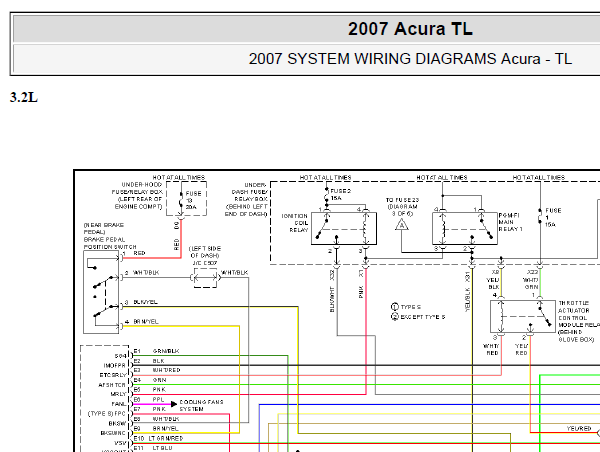Select the "J/C C507" junction connector label
The image size is (600, 452).
(x=205, y=263)
